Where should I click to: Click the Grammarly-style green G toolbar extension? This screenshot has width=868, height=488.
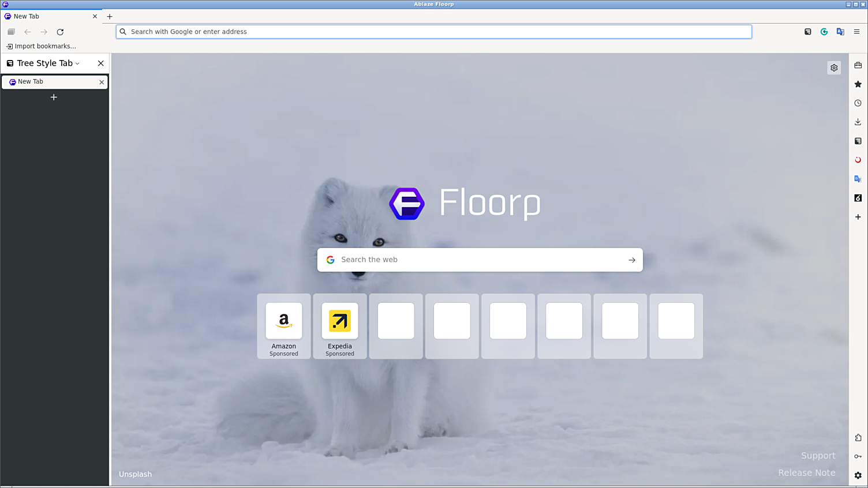(824, 32)
